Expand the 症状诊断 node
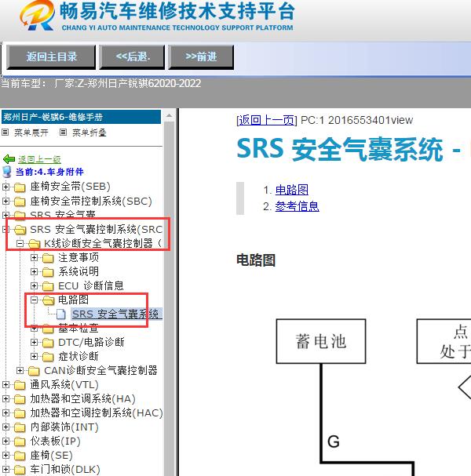This screenshot has width=471, height=476. tap(34, 356)
